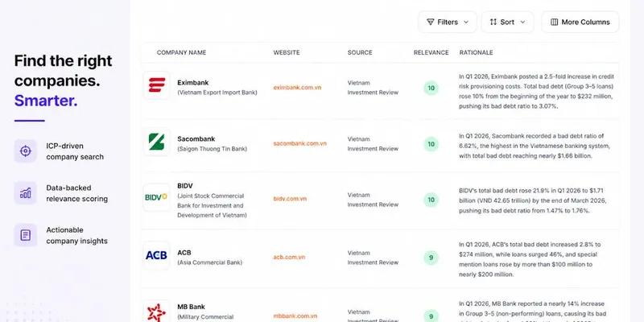
Task: Follow the bidv.com.vn link
Action: 290,199
